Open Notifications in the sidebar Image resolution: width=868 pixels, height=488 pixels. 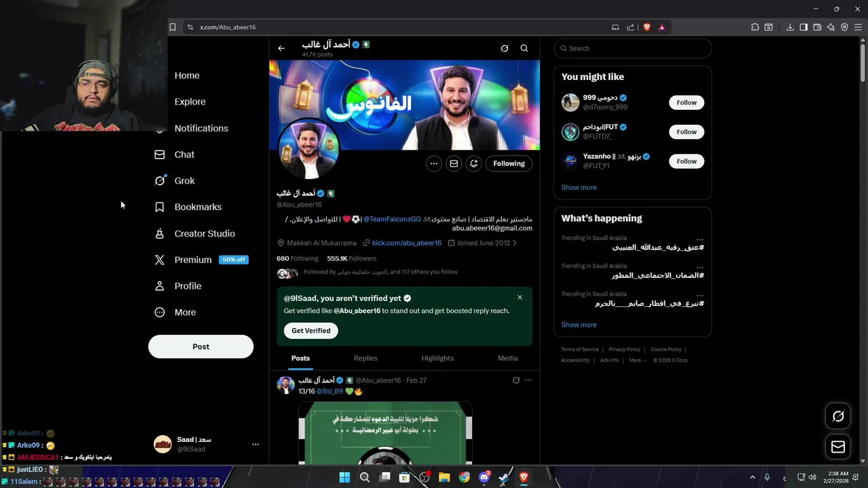[x=201, y=128]
